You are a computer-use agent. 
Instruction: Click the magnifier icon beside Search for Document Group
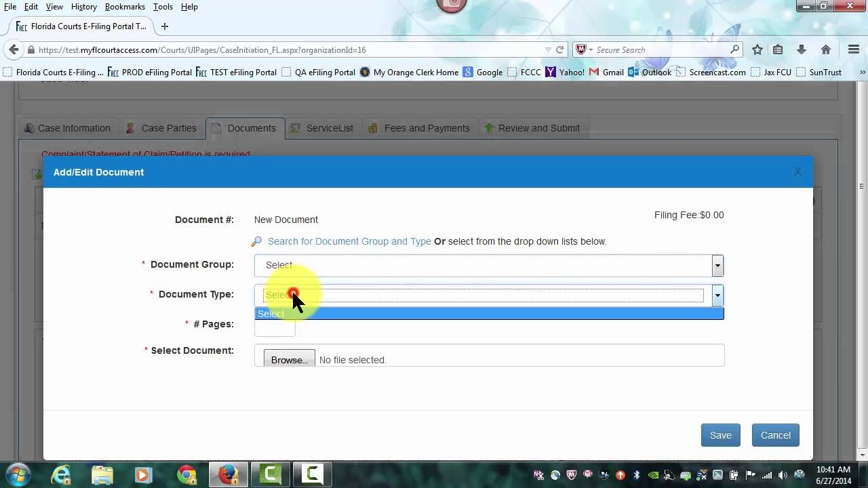click(x=256, y=242)
